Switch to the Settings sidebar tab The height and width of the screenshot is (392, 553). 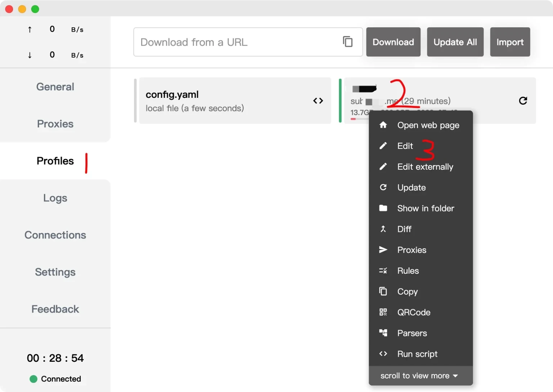coord(55,272)
